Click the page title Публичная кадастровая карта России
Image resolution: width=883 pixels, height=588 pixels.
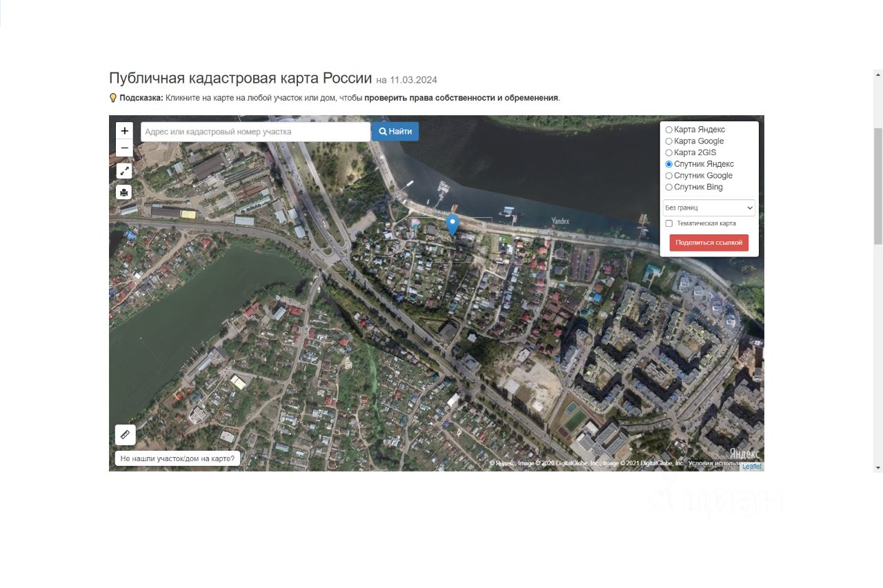pyautogui.click(x=241, y=78)
